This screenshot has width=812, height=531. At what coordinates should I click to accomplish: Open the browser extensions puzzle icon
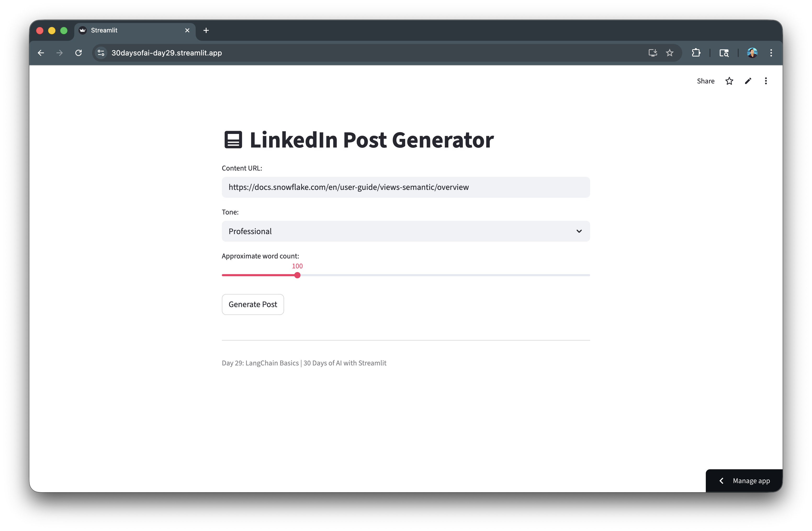pos(696,53)
